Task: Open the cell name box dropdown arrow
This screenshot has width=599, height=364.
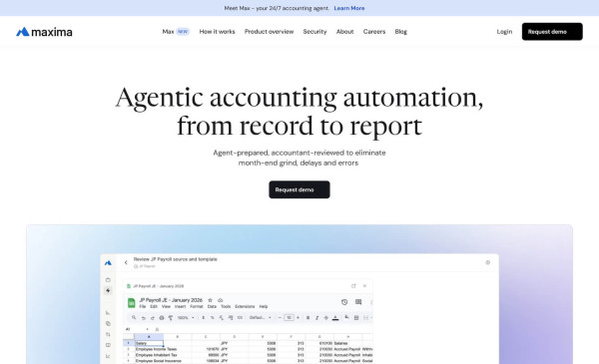Action: click(147, 329)
